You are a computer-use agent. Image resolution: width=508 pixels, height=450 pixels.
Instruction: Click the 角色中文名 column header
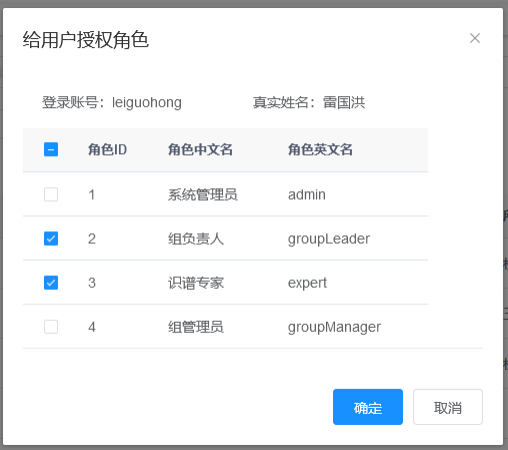pyautogui.click(x=200, y=149)
